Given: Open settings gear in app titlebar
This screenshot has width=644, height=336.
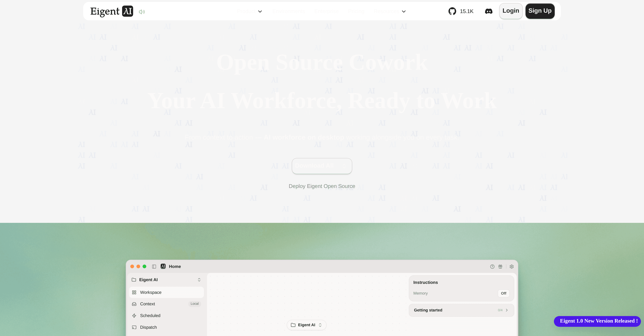Looking at the screenshot, I should [512, 266].
